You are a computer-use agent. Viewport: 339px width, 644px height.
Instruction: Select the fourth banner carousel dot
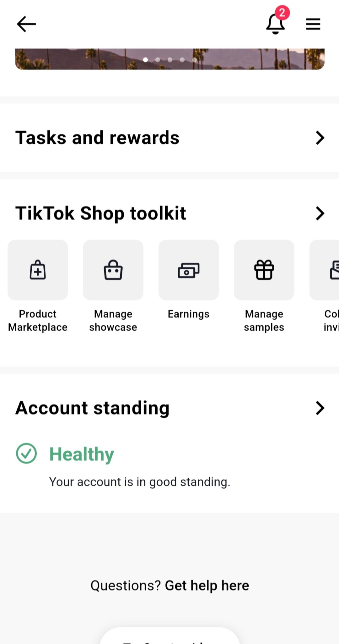[182, 60]
